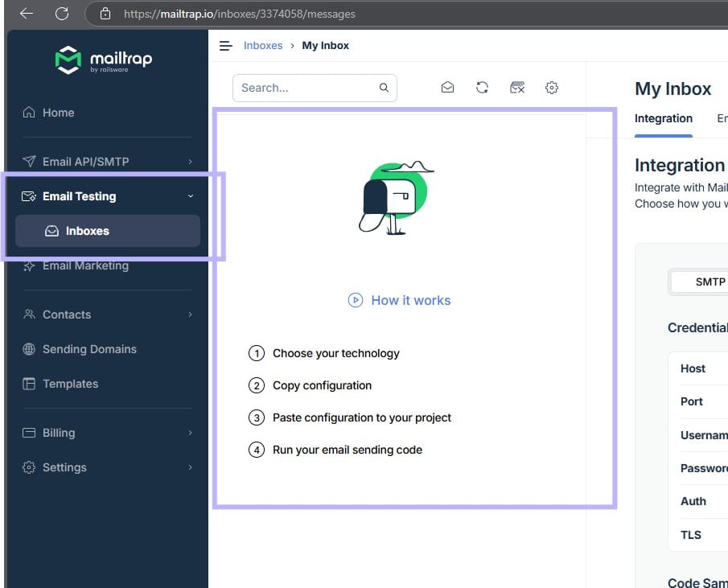Click the Mailtrap logo

[104, 60]
